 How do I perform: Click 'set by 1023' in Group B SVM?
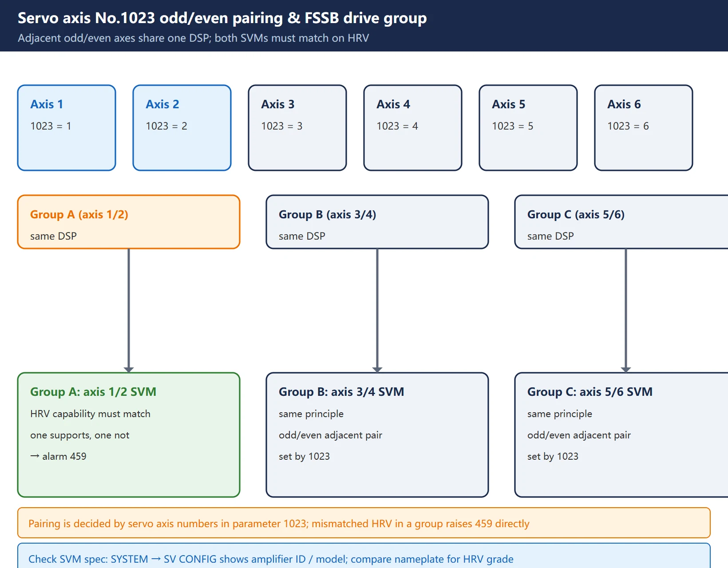(x=304, y=457)
